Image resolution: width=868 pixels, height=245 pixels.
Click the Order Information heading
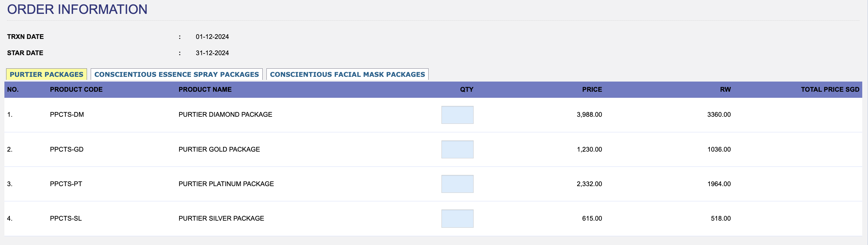tap(77, 9)
